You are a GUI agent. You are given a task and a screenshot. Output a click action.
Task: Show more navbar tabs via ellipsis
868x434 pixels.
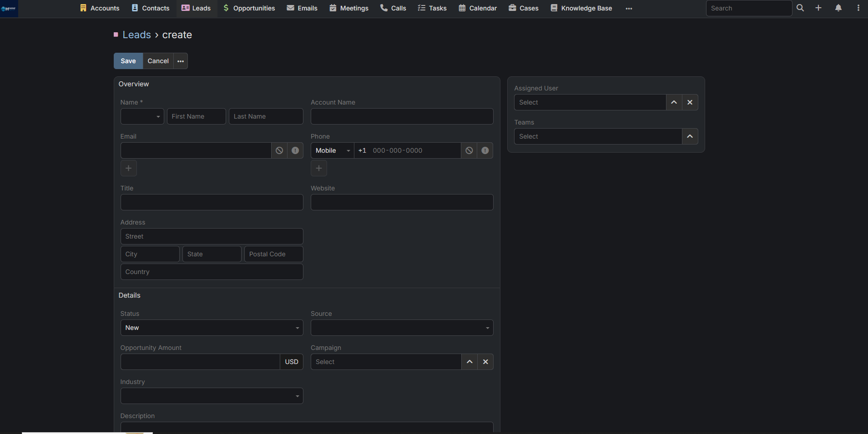[x=629, y=8]
